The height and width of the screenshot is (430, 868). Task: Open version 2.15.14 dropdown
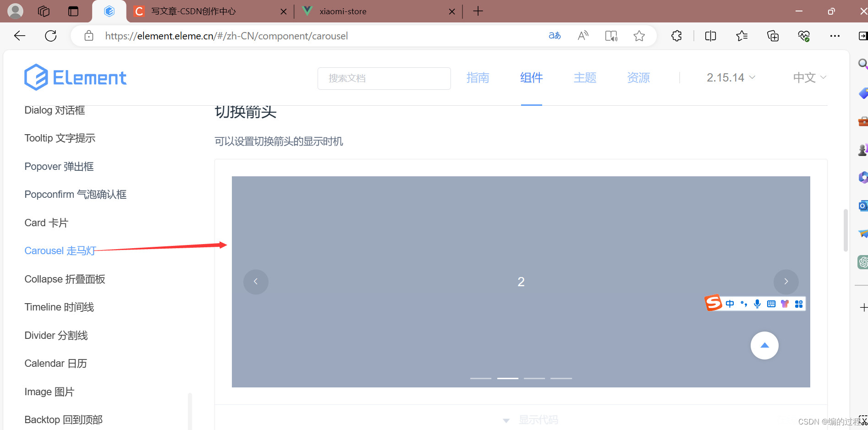click(731, 77)
